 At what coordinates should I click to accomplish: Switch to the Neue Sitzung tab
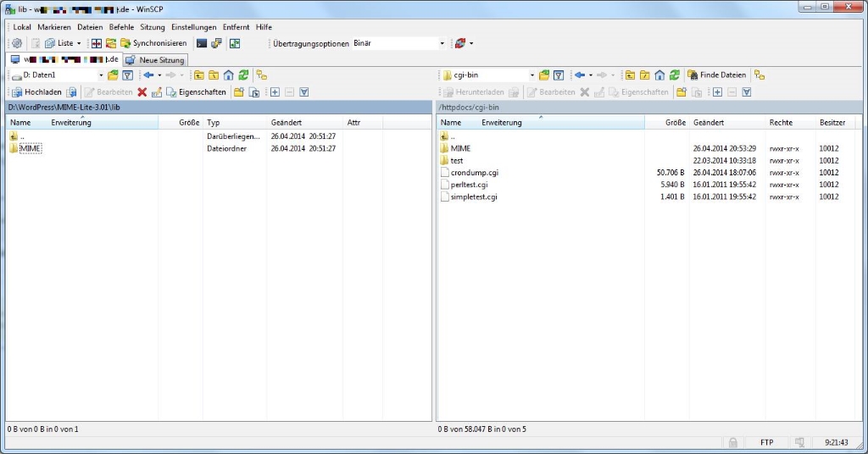tap(156, 60)
